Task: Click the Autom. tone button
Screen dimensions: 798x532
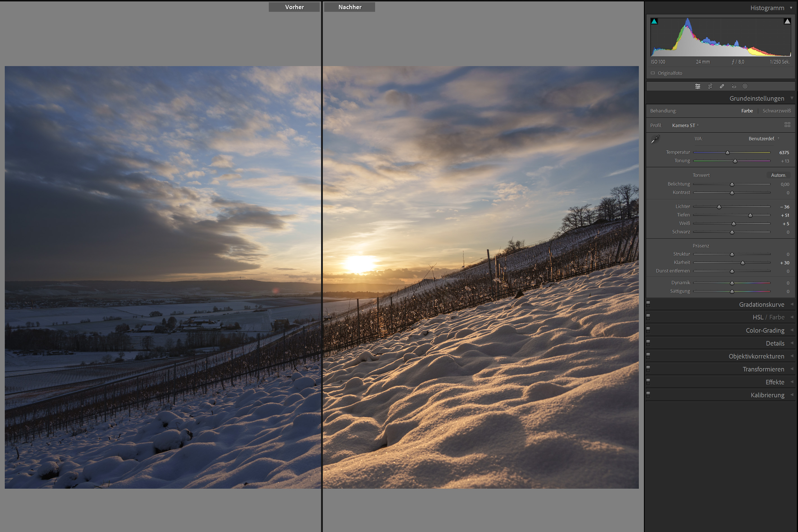Action: pos(778,175)
